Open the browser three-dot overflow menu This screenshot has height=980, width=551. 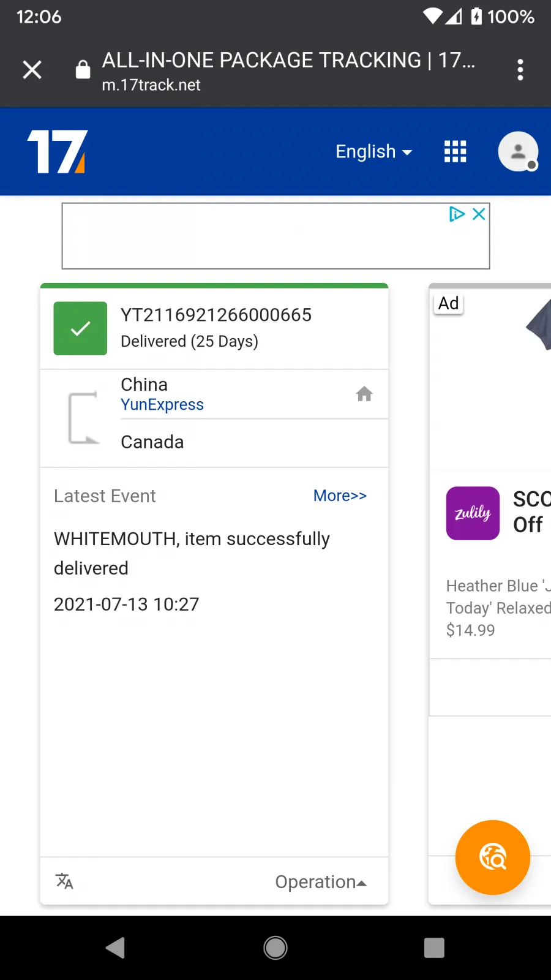520,70
